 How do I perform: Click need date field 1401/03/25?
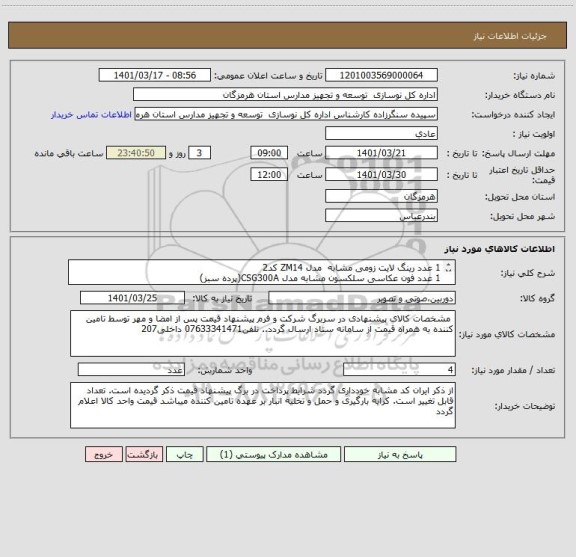pos(132,298)
